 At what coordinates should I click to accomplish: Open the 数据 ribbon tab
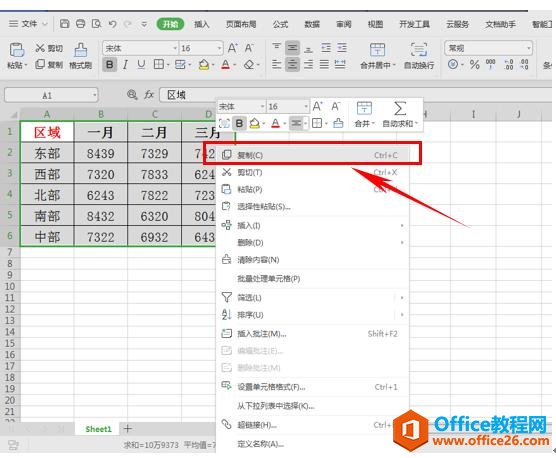pos(312,24)
